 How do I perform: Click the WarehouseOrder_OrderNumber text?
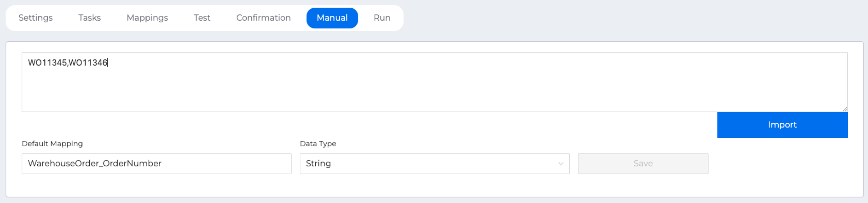pyautogui.click(x=95, y=164)
